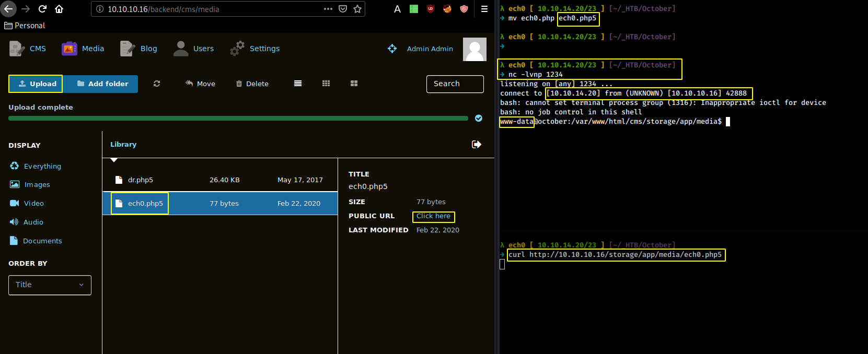Click the nc -lvnp 1234 terminal command
Viewport: 868px width, 354px height.
coord(536,75)
